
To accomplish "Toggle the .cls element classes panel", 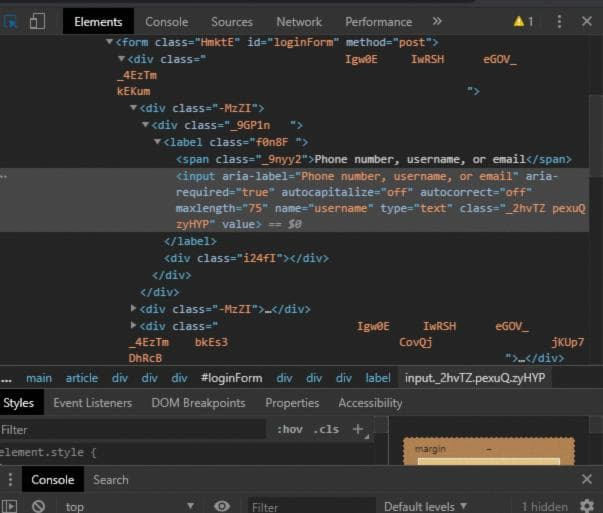I will (326, 429).
